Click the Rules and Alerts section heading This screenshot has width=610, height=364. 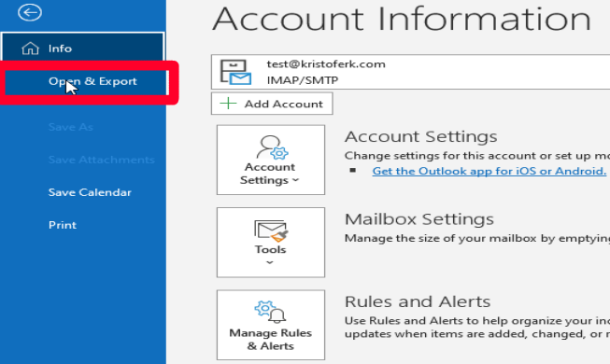418,301
